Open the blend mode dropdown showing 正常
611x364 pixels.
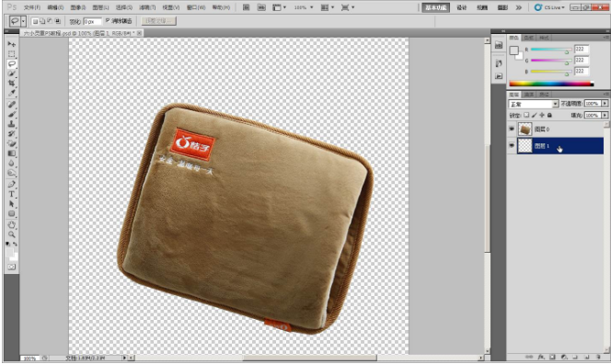click(534, 104)
